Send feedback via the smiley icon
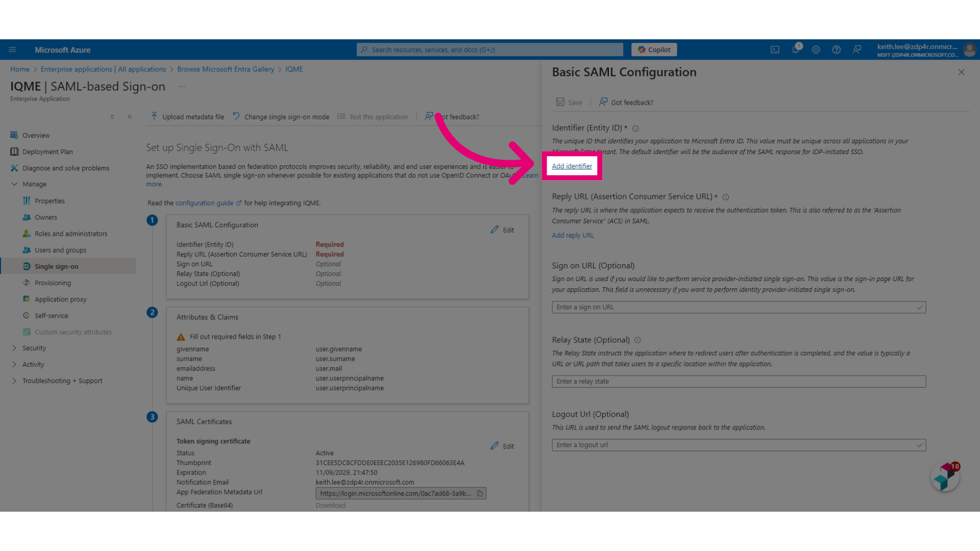 point(856,49)
